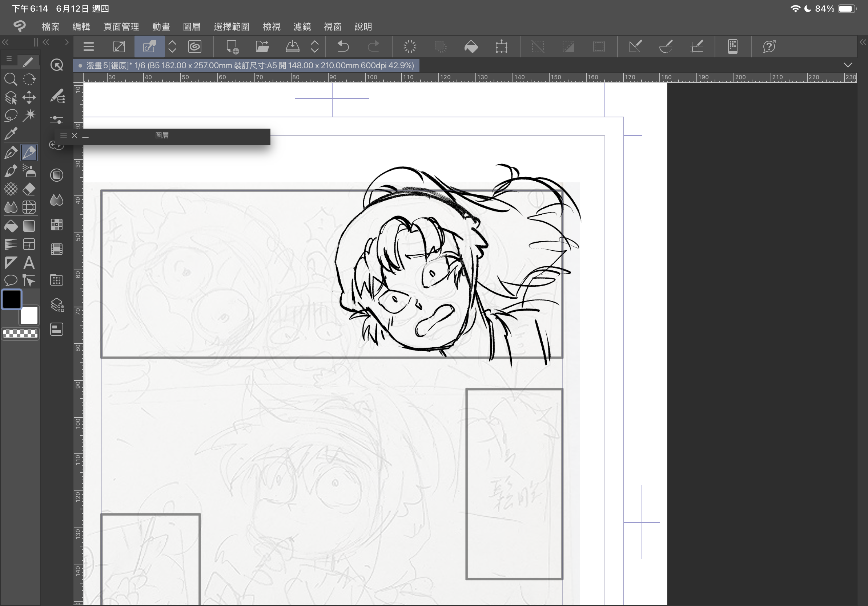
Task: Click the Transform icon in command bar
Action: click(502, 47)
